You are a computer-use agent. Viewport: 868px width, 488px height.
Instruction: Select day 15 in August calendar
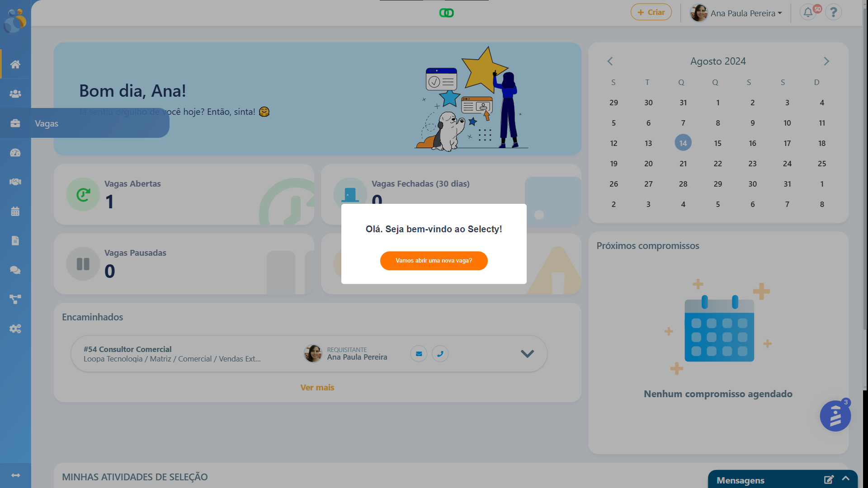click(x=718, y=143)
